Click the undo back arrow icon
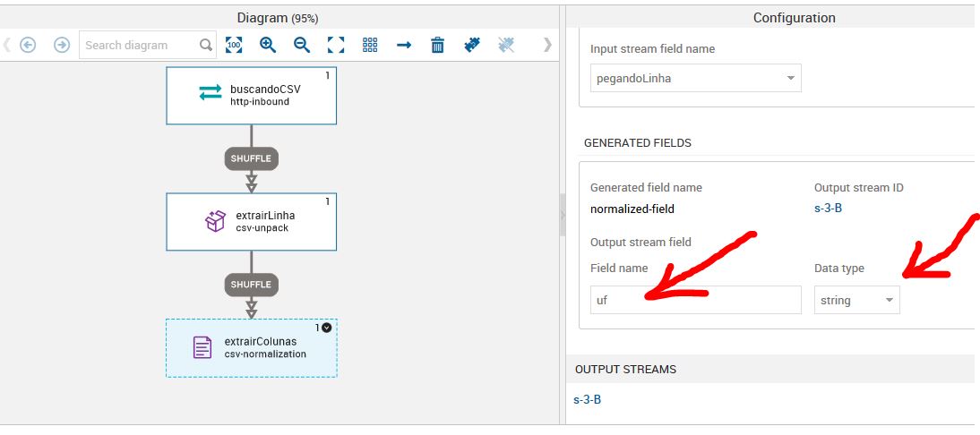Screen dimensions: 980x435 click(x=28, y=45)
